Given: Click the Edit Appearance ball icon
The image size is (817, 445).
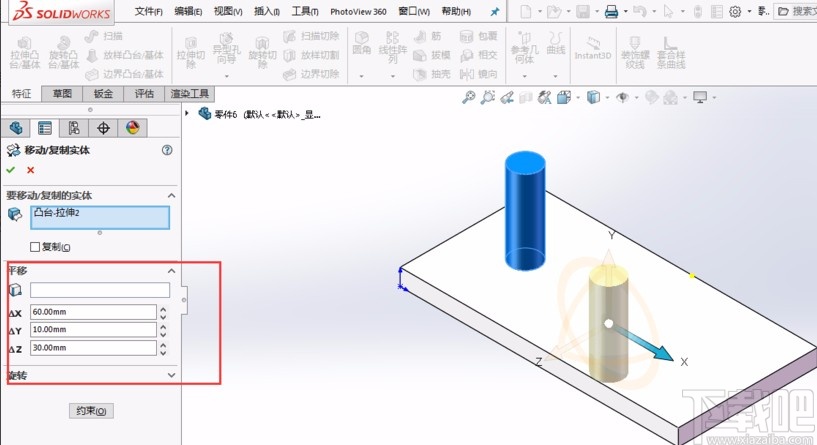Looking at the screenshot, I should (x=651, y=97).
